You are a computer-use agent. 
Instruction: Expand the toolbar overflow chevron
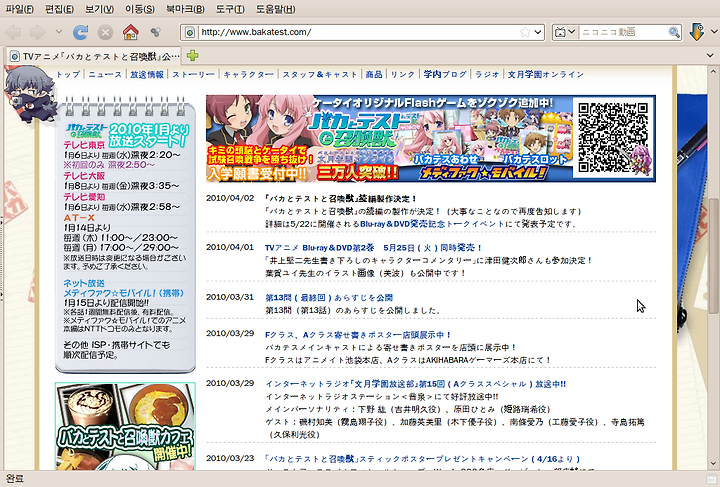714,32
